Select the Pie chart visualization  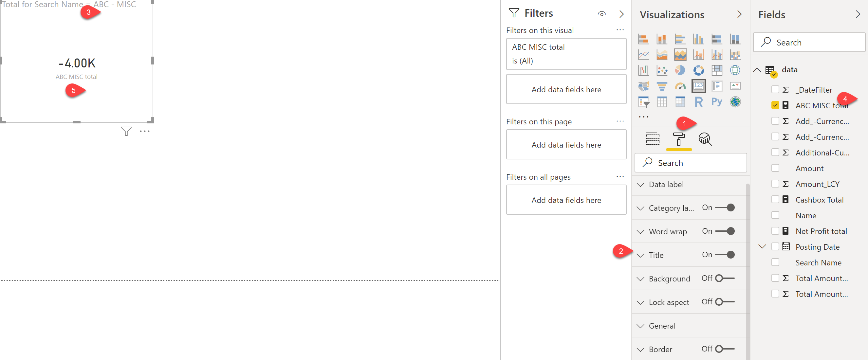(680, 70)
